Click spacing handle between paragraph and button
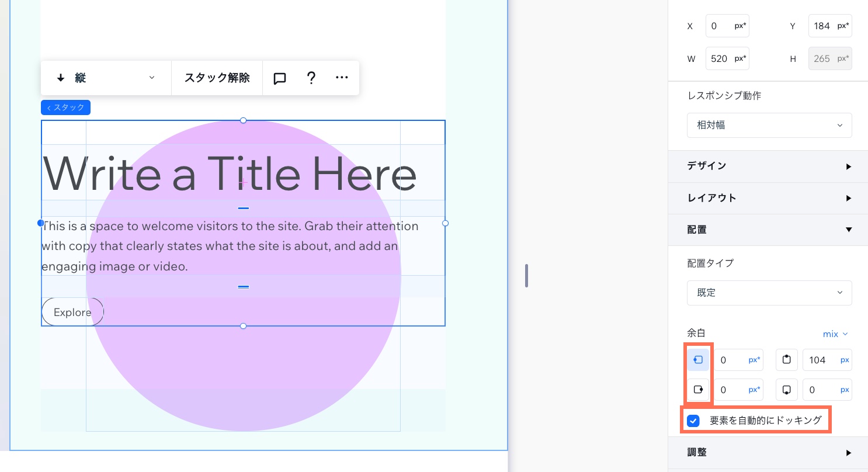Viewport: 868px width, 472px height. (243, 287)
